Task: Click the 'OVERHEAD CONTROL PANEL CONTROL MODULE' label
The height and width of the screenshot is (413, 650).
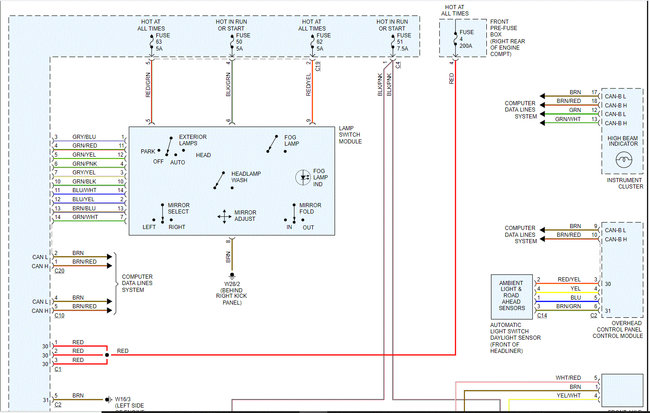Action: pos(619,330)
